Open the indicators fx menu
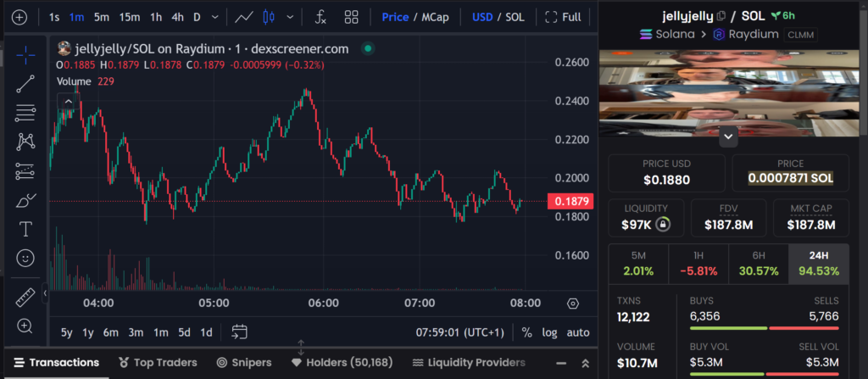Image resolution: width=868 pixels, height=379 pixels. 320,17
